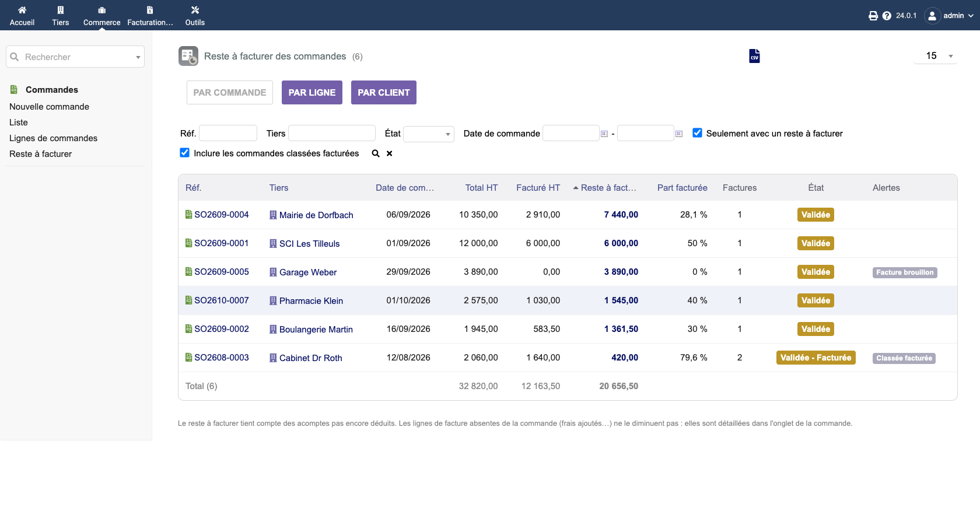Click the printer icon in top bar
980x525 pixels.
pos(873,16)
